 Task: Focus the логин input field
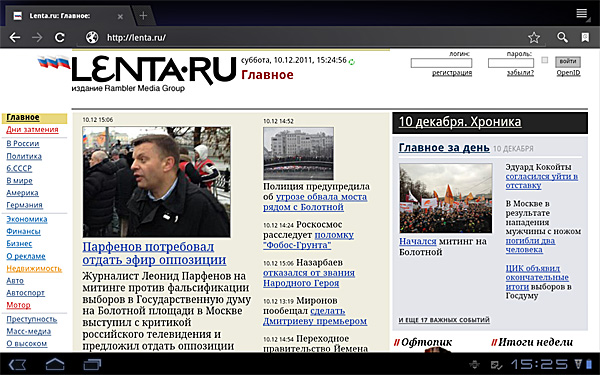[x=441, y=63]
